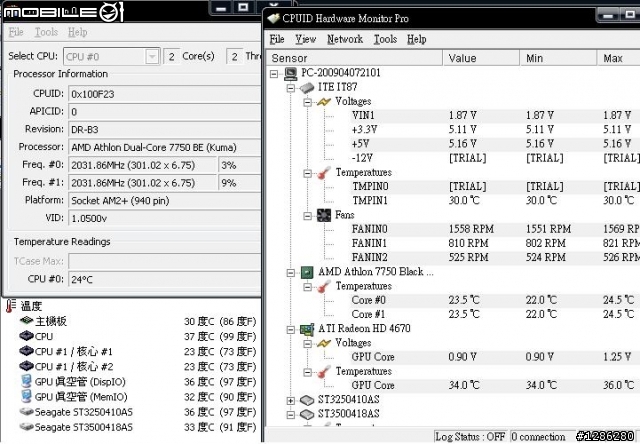Image resolution: width=640 pixels, height=444 pixels.
Task: Click the Fans fan icon
Action: coord(324,215)
